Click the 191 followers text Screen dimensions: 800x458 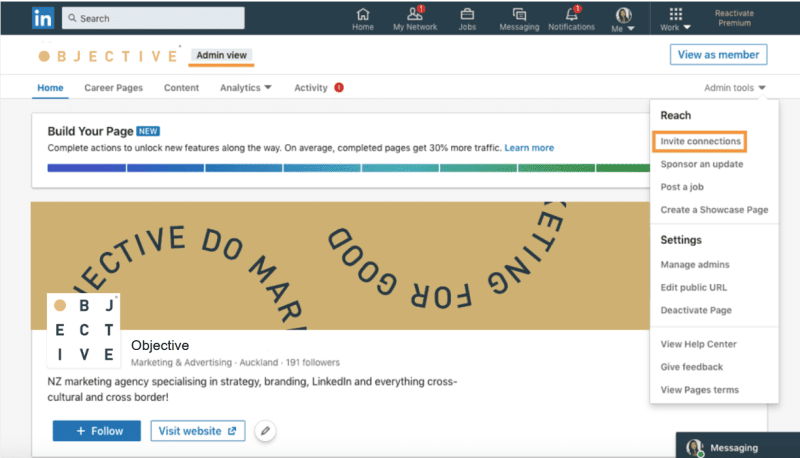(313, 363)
